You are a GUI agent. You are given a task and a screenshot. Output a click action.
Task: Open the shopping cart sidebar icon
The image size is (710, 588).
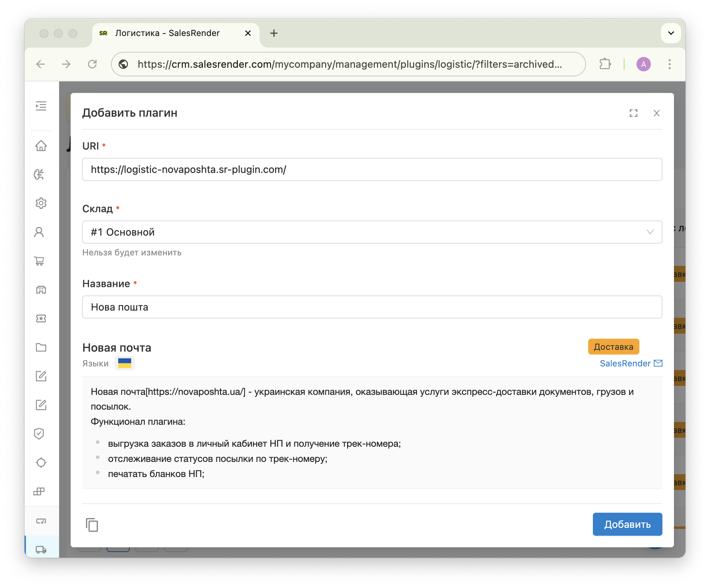[x=39, y=261]
